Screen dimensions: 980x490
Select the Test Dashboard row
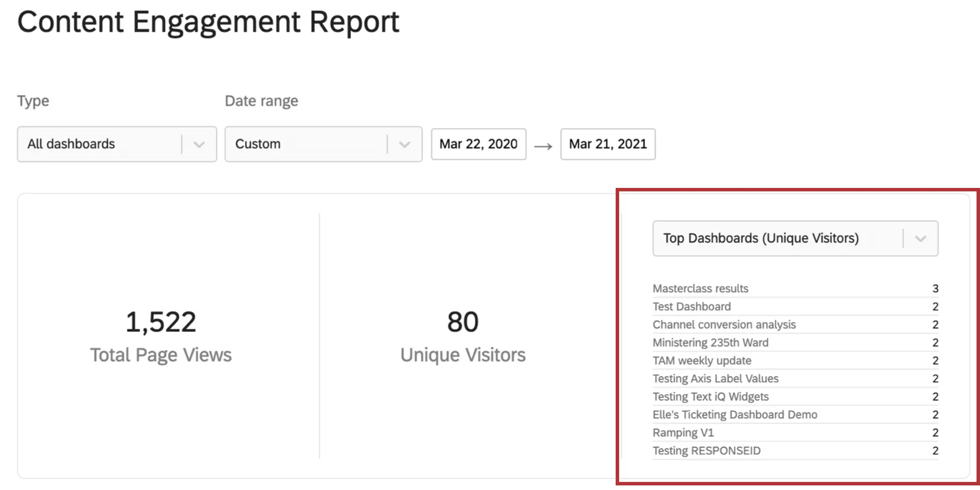coord(796,307)
